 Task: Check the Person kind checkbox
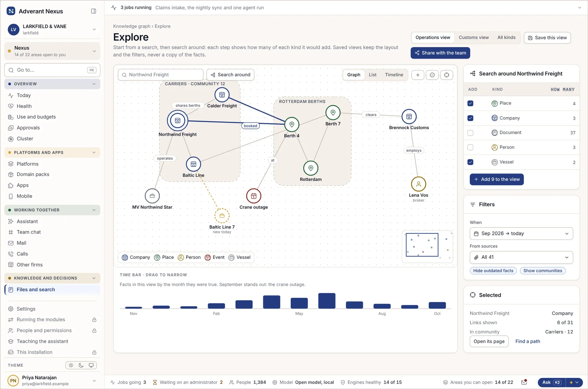tap(470, 147)
